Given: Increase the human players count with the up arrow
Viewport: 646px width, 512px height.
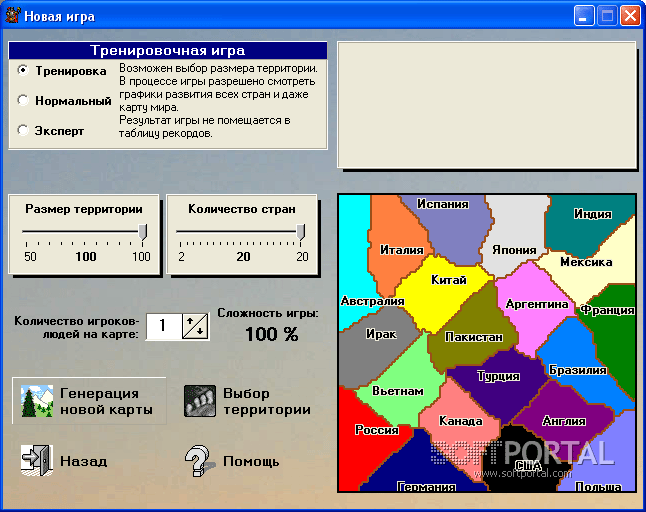Looking at the screenshot, I should click(x=190, y=321).
